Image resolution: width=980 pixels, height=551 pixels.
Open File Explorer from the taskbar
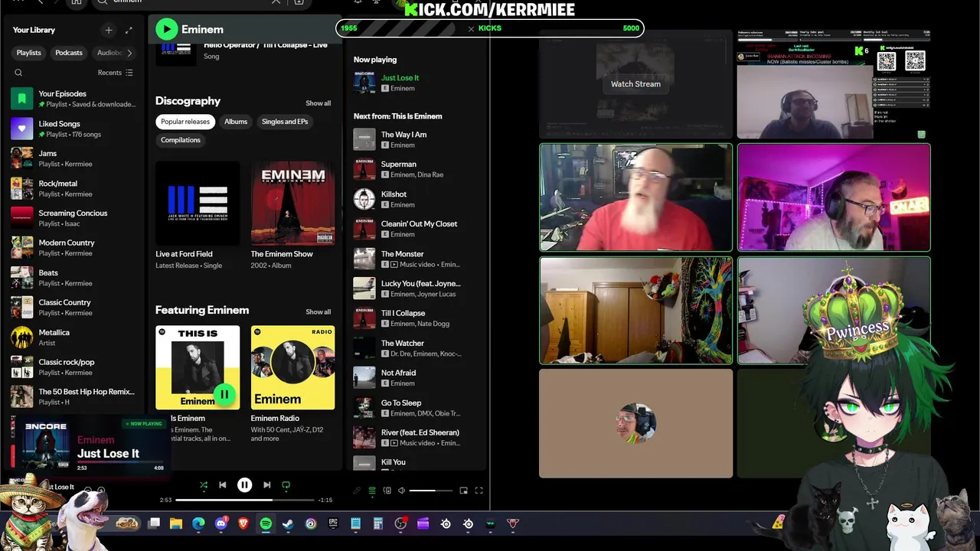(176, 523)
